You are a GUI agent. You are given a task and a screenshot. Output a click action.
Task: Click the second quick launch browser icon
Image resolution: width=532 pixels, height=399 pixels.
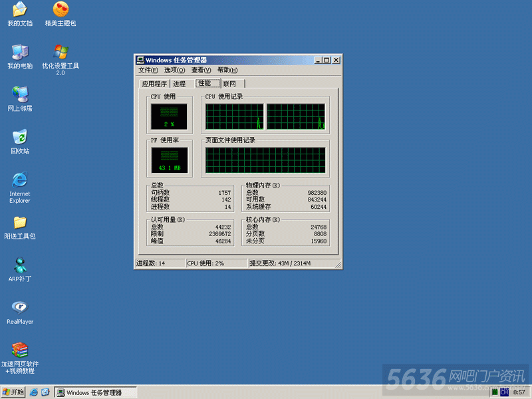45,392
